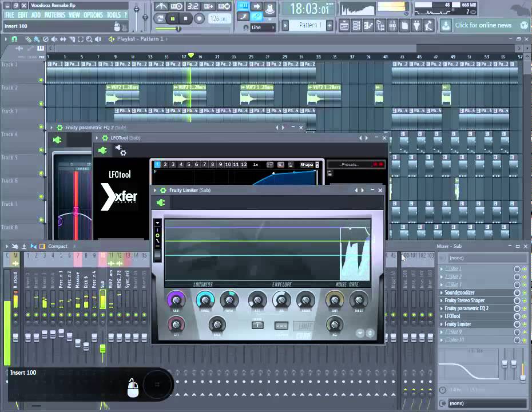532x412 pixels.
Task: Open the TOOLS menu
Action: 114,15
